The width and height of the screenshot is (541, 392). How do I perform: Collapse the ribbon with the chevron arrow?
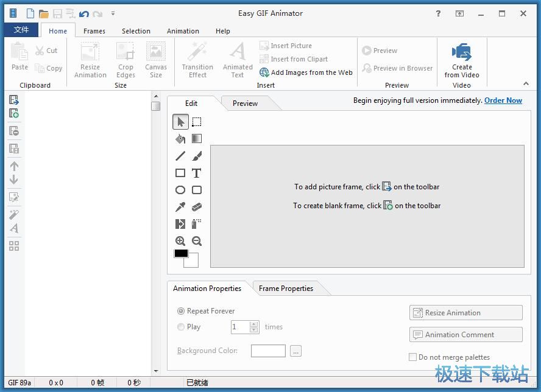[526, 84]
